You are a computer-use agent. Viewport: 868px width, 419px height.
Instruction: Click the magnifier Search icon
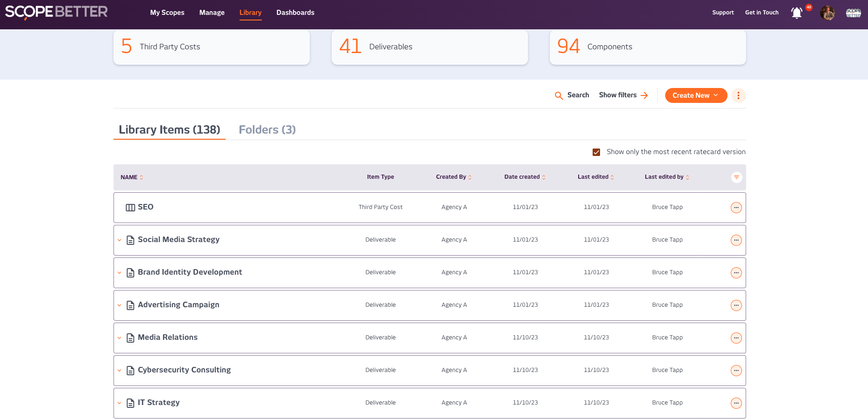tap(559, 95)
